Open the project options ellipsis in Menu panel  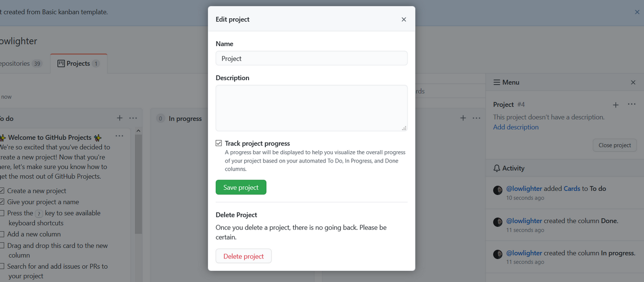pyautogui.click(x=632, y=104)
